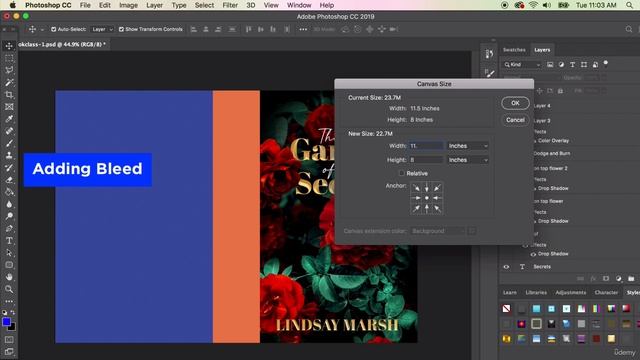Open the height units Inches dropdown
Viewport: 640px width, 360px height.
pos(468,160)
